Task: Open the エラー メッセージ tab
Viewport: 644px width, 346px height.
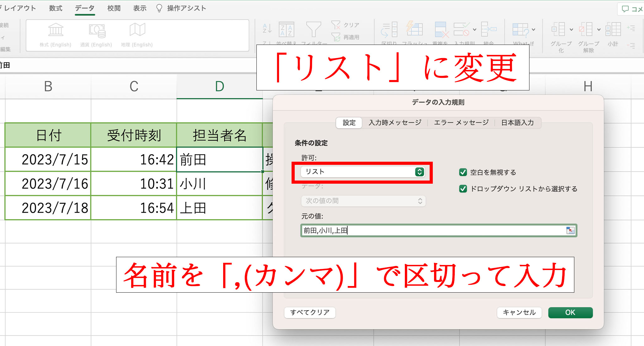Action: coord(461,122)
